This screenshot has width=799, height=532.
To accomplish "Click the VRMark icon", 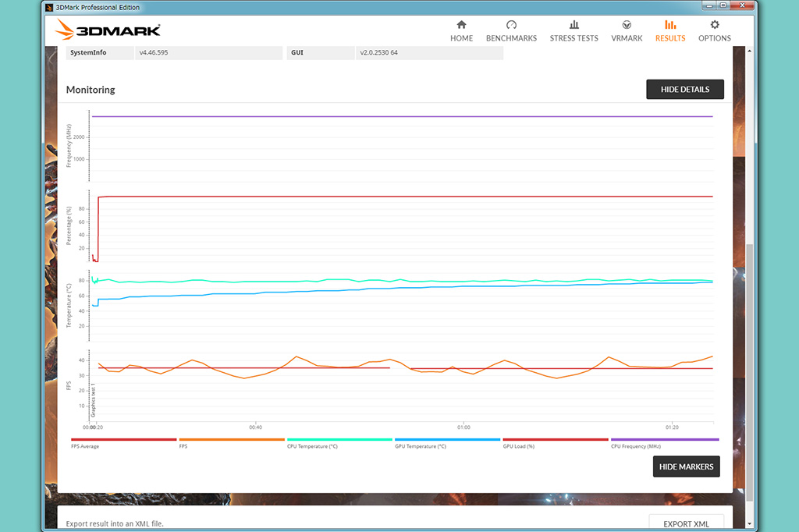I will point(627,24).
